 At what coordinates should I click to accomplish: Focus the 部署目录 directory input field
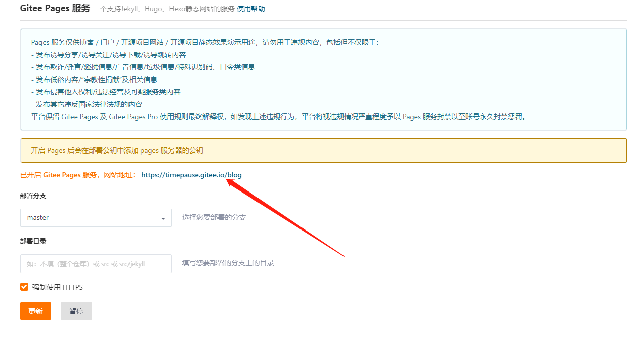point(96,263)
